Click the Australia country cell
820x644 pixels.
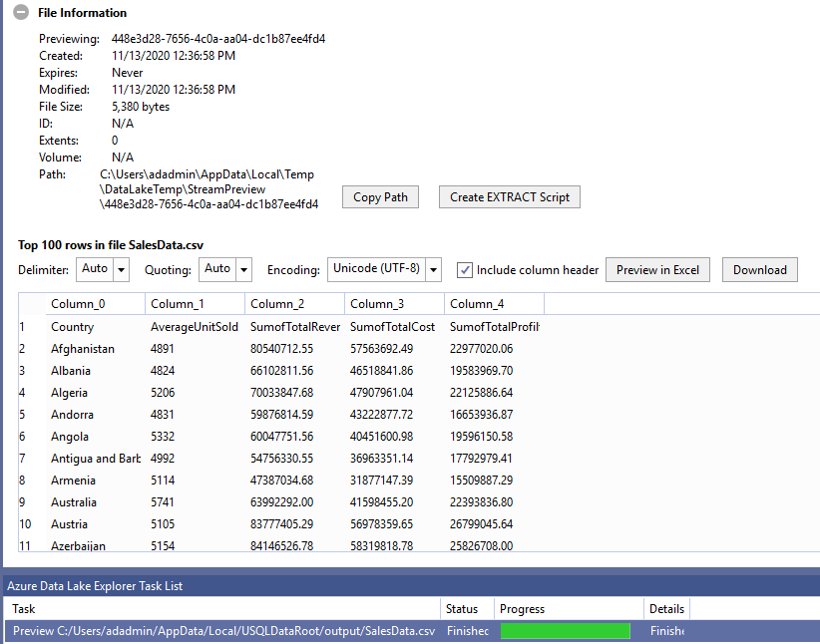click(74, 502)
